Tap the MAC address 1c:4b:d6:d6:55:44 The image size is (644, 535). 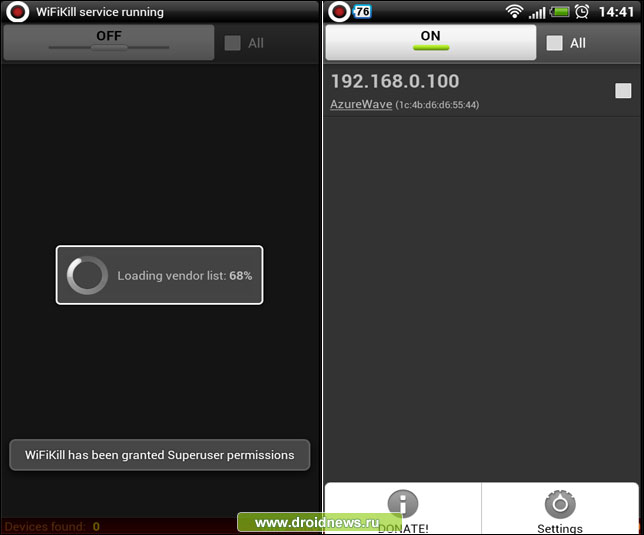click(437, 105)
